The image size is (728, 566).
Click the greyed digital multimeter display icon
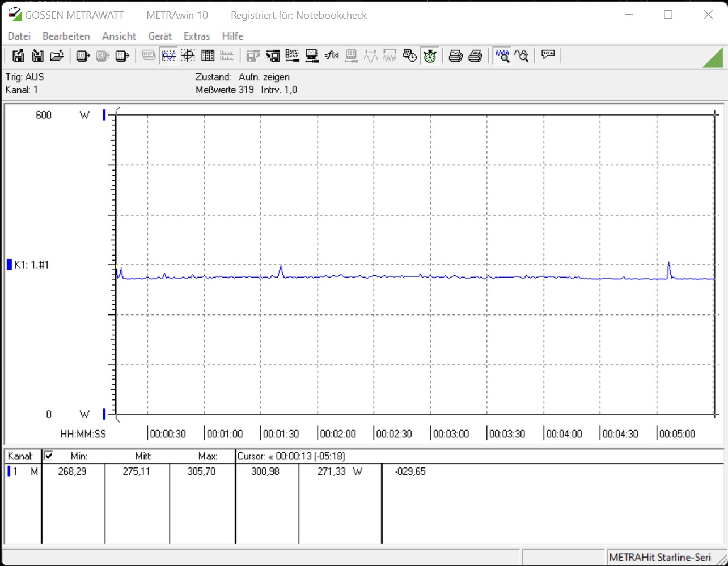tap(149, 56)
